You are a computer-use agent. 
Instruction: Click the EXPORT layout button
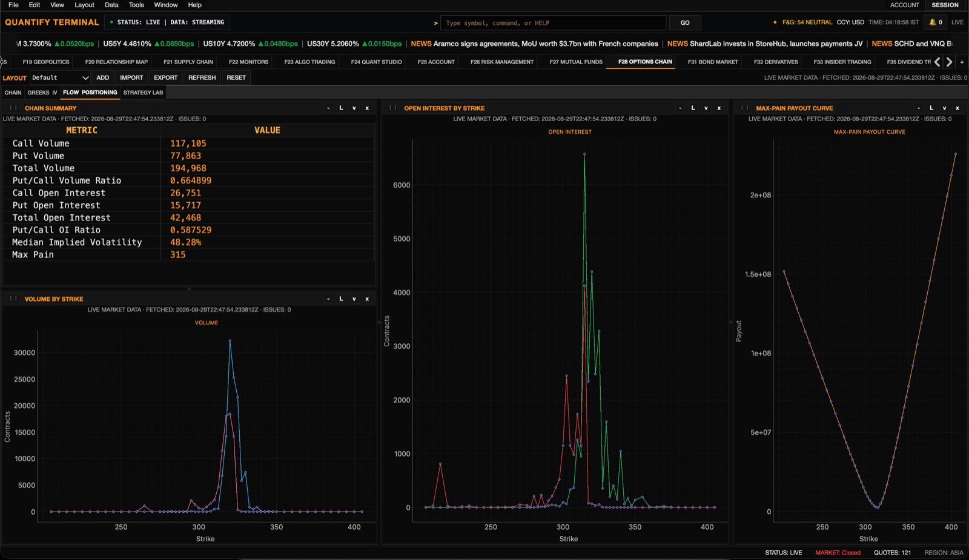click(x=165, y=77)
